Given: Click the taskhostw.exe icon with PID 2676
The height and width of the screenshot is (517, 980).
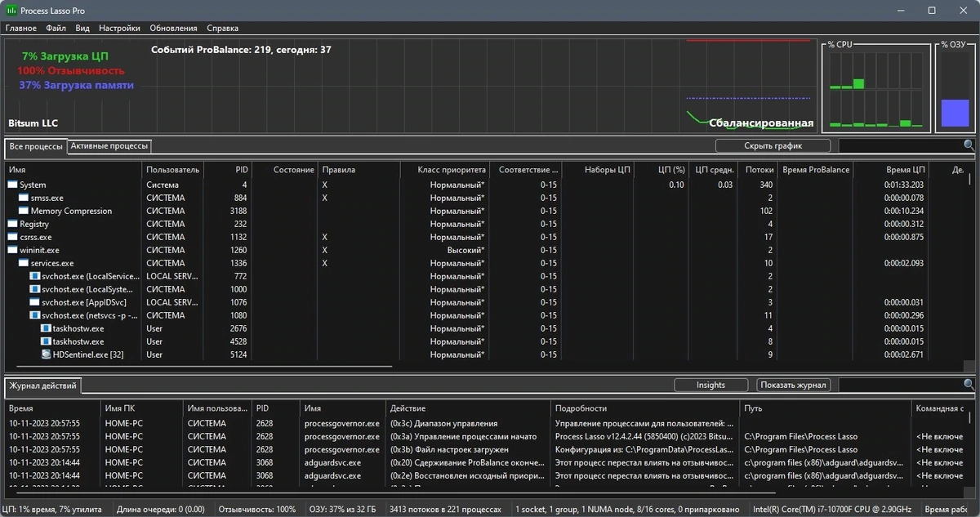Looking at the screenshot, I should pyautogui.click(x=47, y=328).
